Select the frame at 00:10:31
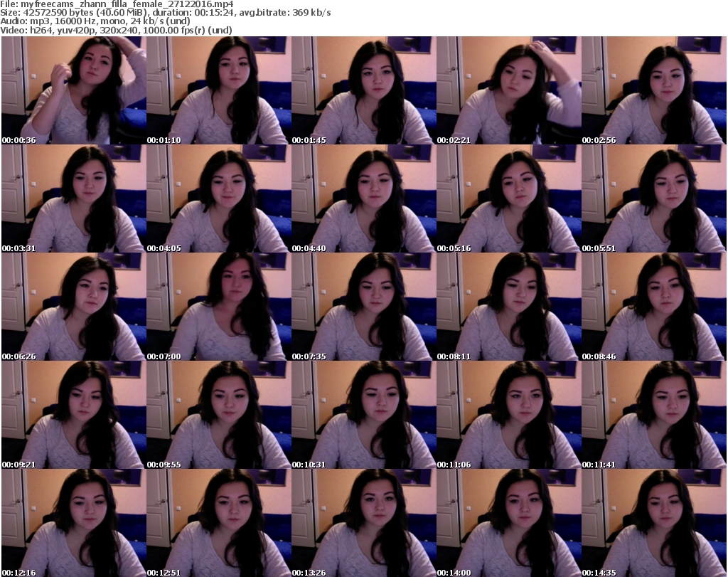The height and width of the screenshot is (577, 728). point(363,415)
